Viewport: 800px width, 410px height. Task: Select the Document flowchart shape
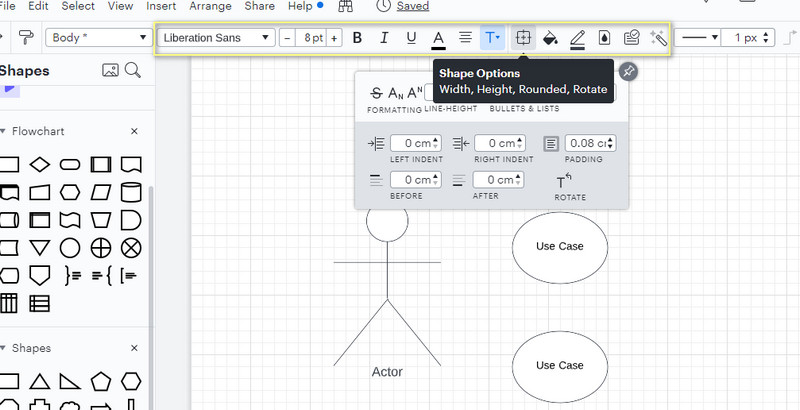point(131,165)
